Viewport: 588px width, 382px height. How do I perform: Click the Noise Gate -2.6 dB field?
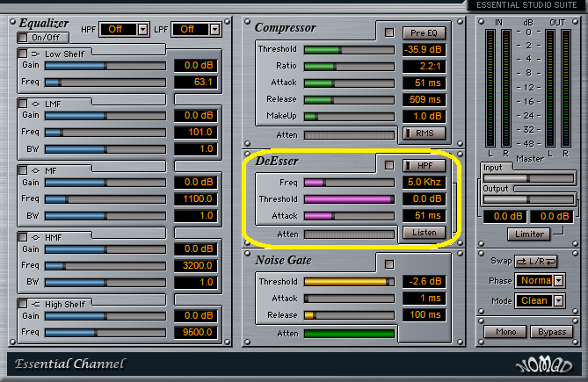coord(425,281)
